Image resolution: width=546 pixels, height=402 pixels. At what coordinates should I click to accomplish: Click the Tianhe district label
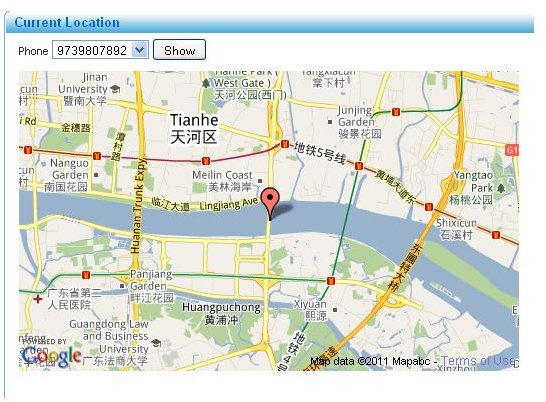click(194, 129)
